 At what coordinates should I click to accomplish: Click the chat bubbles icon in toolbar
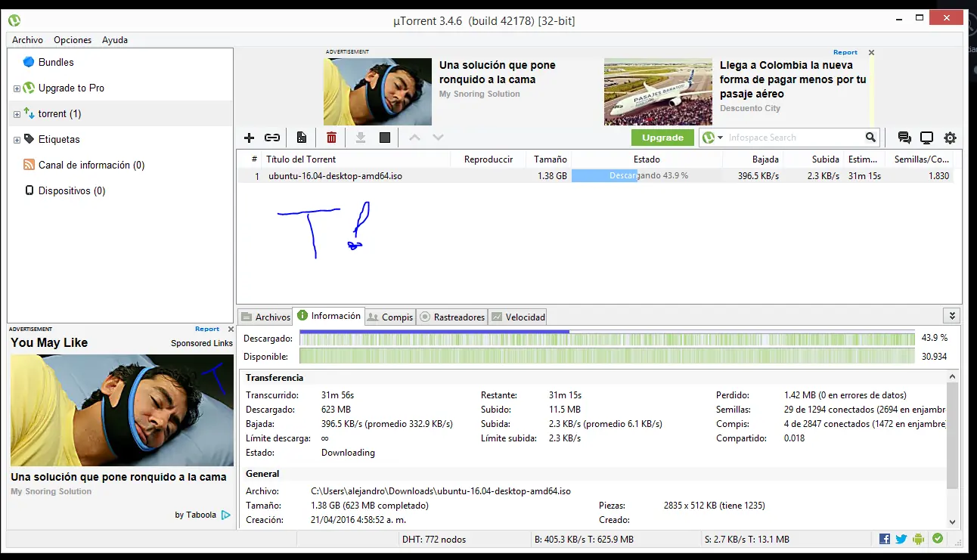[904, 138]
